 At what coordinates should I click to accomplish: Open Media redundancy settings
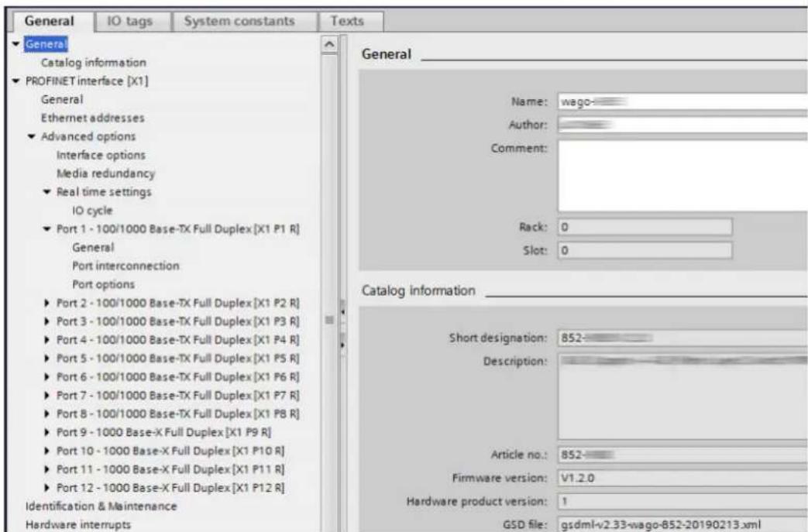click(105, 173)
